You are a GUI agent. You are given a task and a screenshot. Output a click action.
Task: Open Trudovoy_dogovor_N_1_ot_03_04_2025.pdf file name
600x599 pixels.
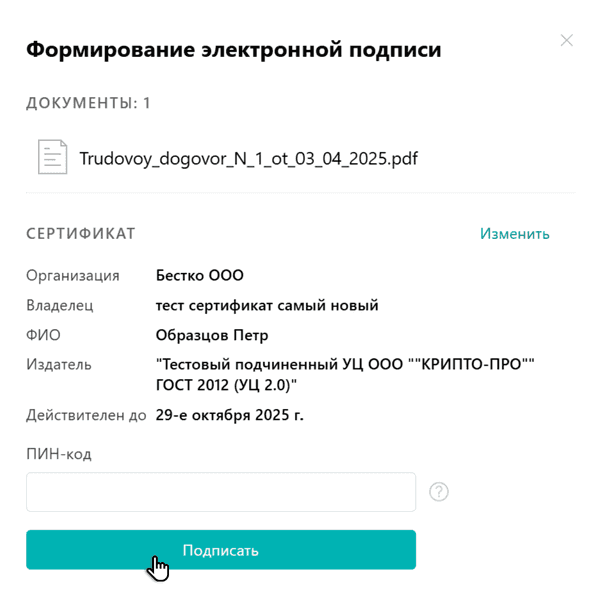(x=249, y=158)
